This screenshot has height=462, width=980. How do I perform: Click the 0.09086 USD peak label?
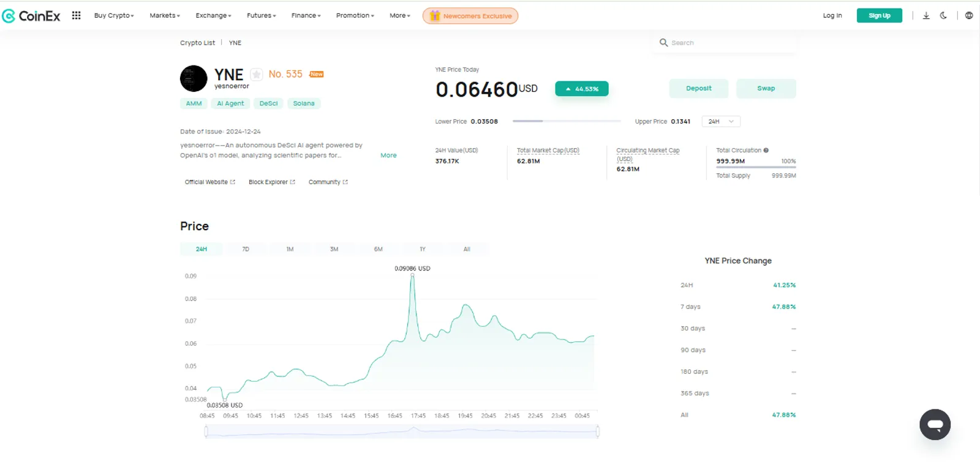(x=412, y=269)
